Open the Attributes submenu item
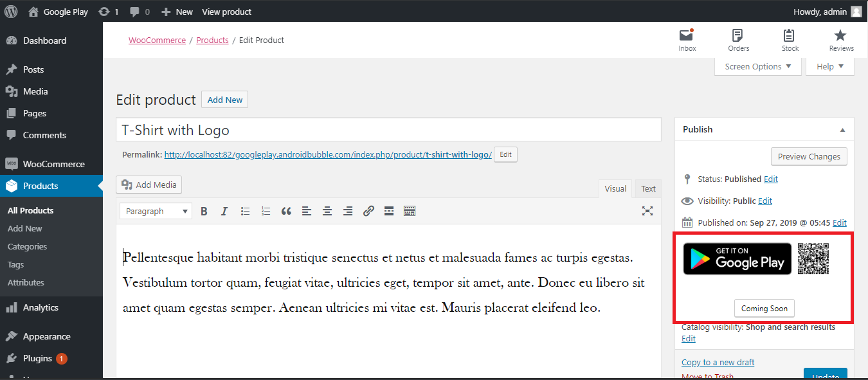 (26, 282)
